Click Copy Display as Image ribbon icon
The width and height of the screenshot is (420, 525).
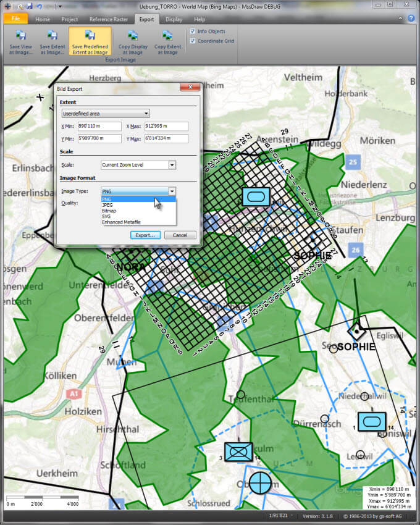(x=133, y=35)
